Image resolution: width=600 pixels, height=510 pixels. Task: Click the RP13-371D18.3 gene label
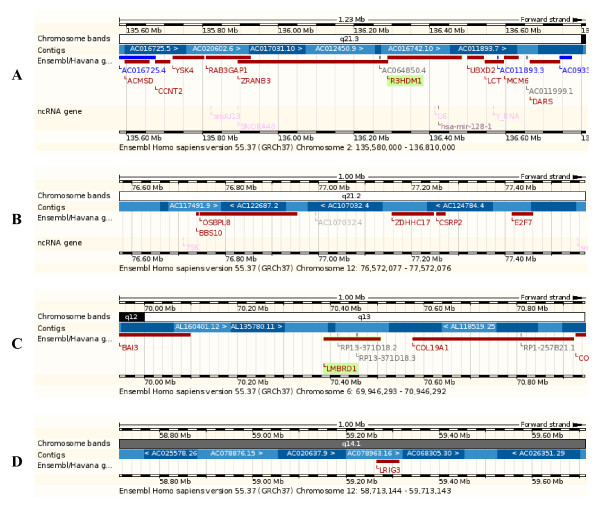point(387,358)
